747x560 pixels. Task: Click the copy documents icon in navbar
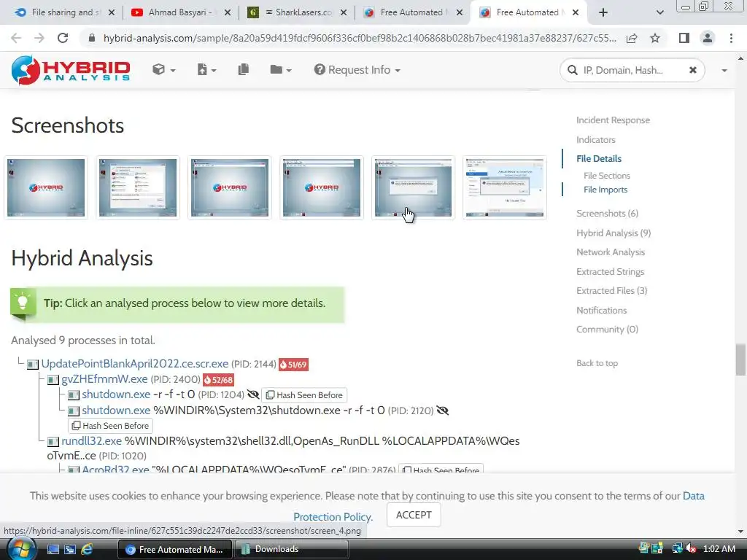[244, 69]
